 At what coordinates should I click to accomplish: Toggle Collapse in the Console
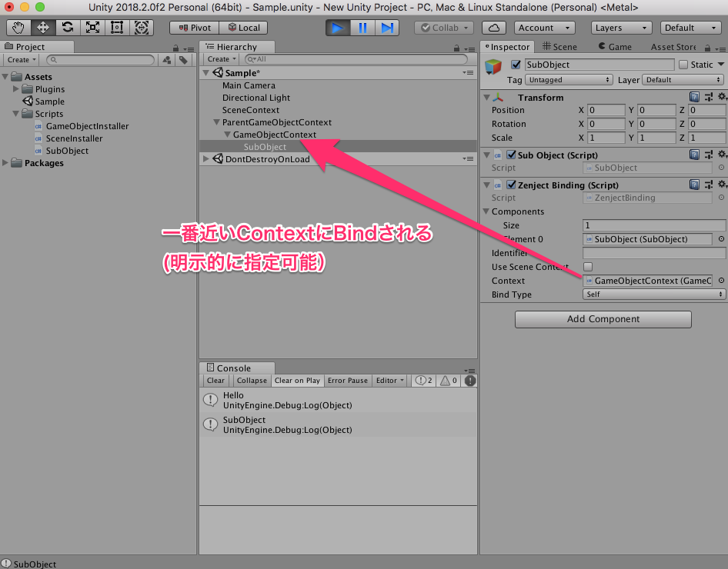point(252,381)
